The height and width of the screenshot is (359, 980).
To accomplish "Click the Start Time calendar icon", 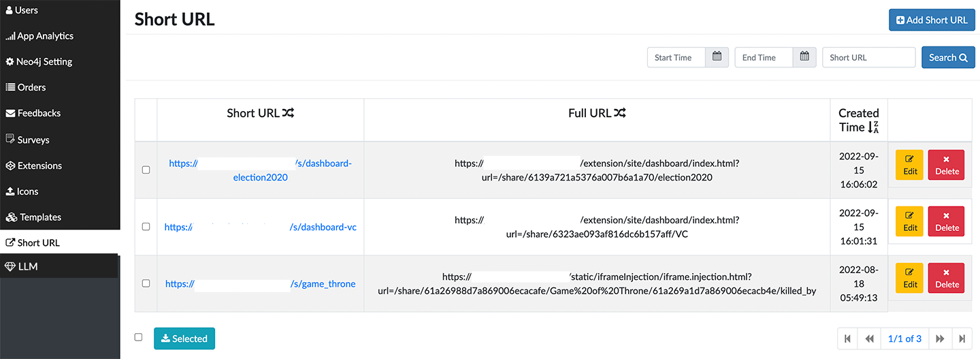I will [717, 57].
